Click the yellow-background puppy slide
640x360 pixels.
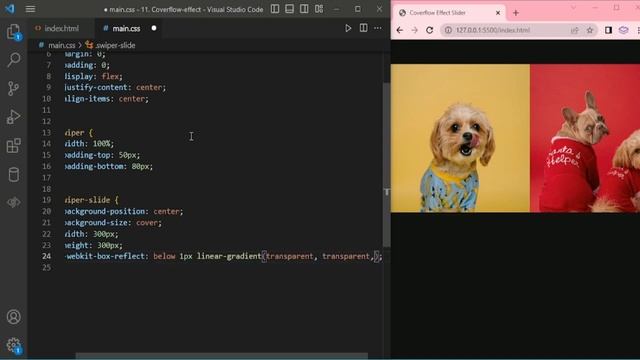click(460, 138)
